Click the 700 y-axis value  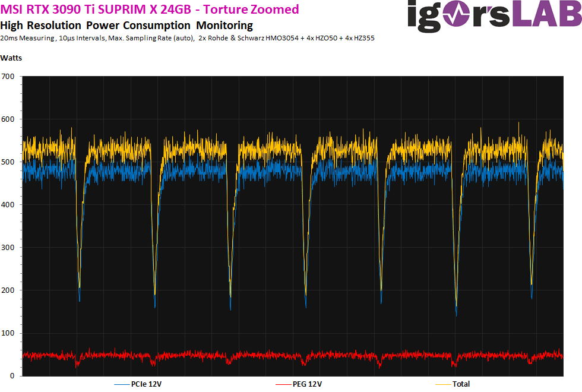[x=8, y=77]
